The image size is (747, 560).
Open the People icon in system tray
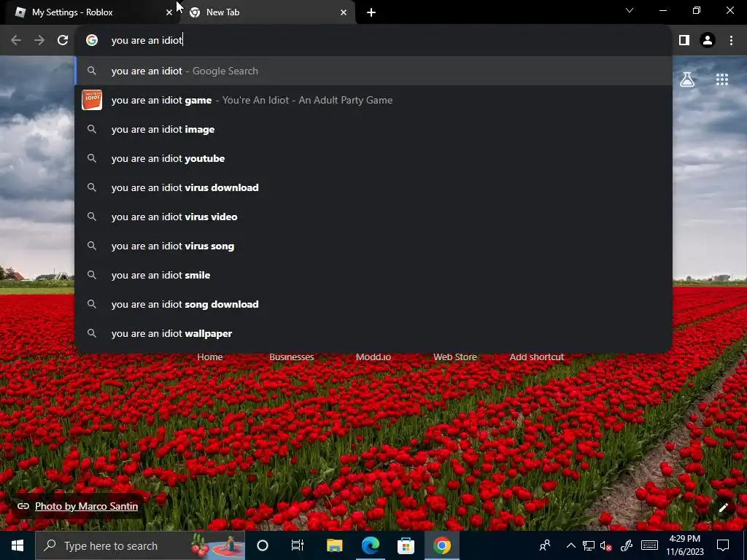pos(545,545)
